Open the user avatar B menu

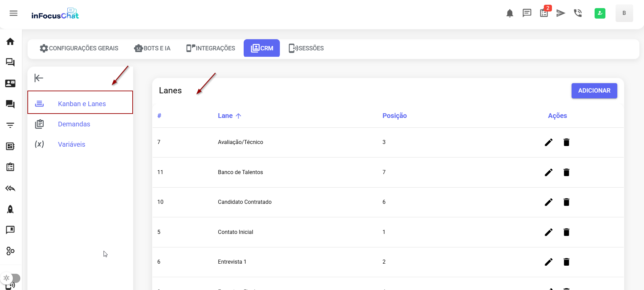pos(624,13)
